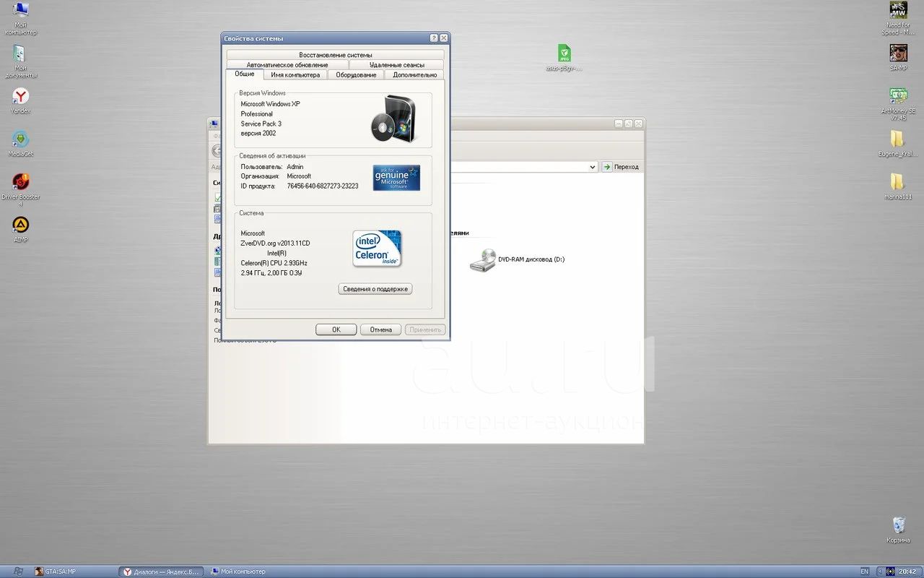Click the address input field in Explorer window
This screenshot has height=578, width=924.
[519, 167]
